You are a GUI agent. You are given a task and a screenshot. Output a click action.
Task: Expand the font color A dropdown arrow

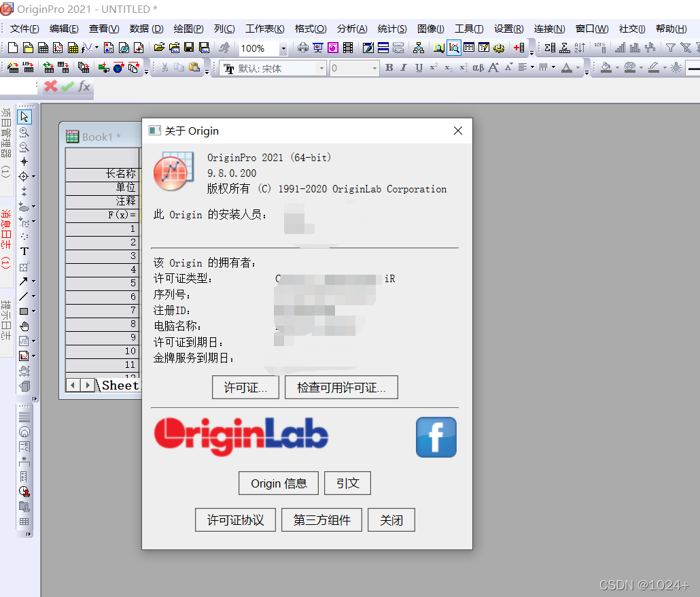click(578, 68)
